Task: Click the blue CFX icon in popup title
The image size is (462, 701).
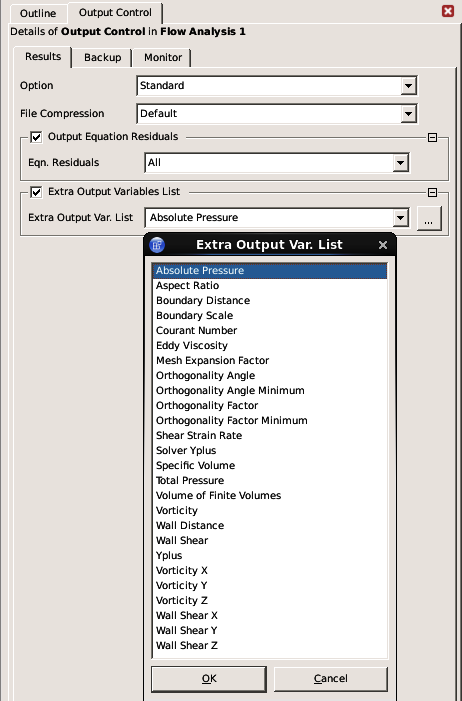Action: 157,245
